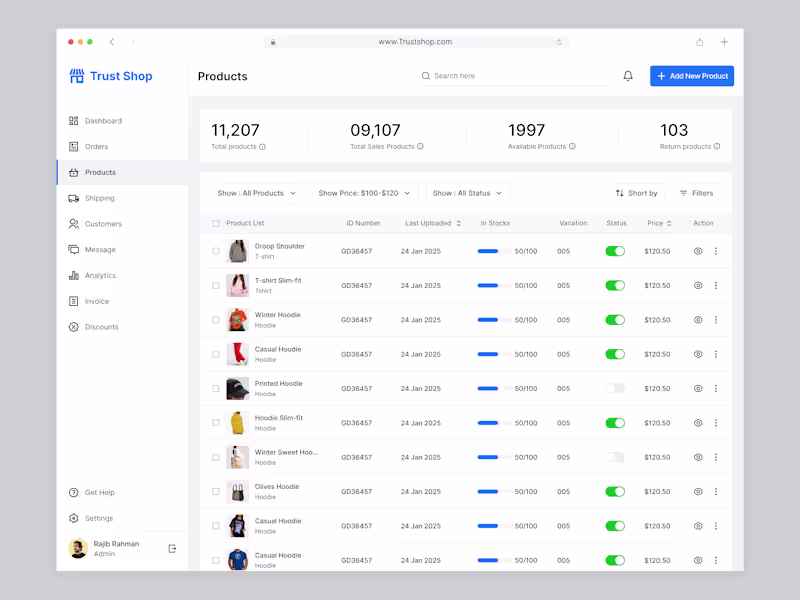Click the info icon beside Available Products
The image size is (800, 600).
pos(572,146)
